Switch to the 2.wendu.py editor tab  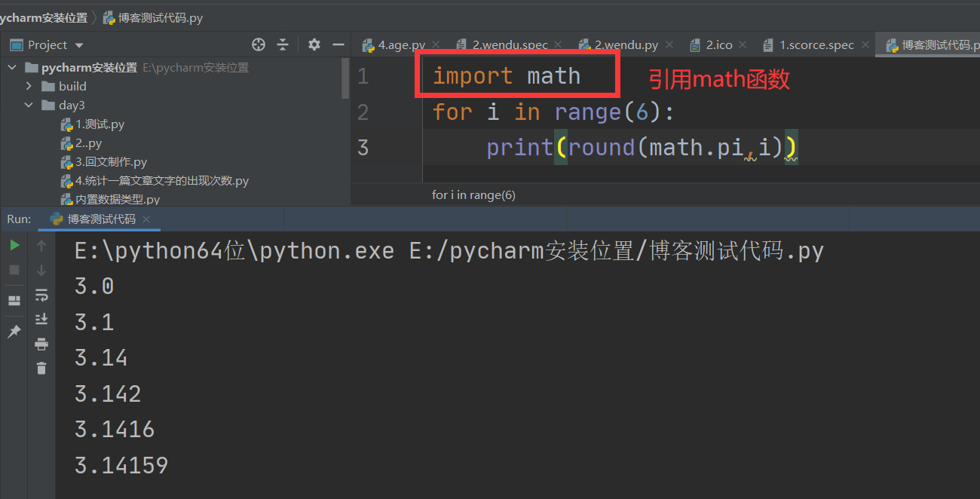click(626, 44)
